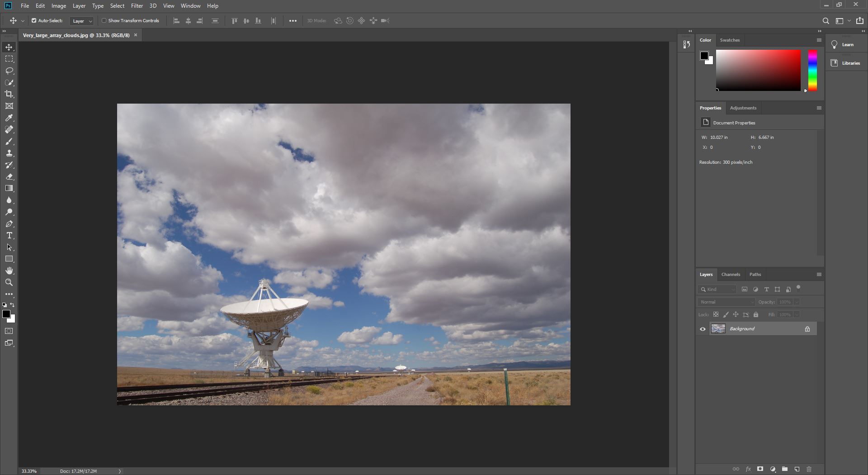
Task: Click the foreground color swatch
Action: click(x=6, y=314)
